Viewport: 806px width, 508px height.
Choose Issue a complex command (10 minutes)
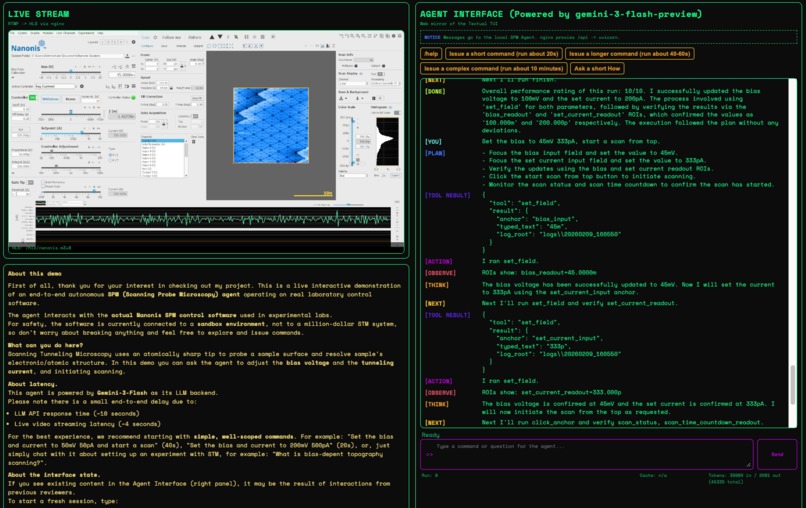click(494, 68)
